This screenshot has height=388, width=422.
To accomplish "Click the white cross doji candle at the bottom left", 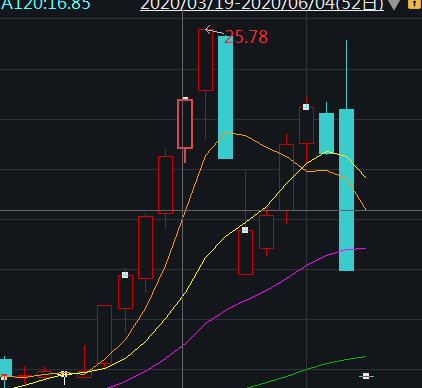I will click(64, 375).
